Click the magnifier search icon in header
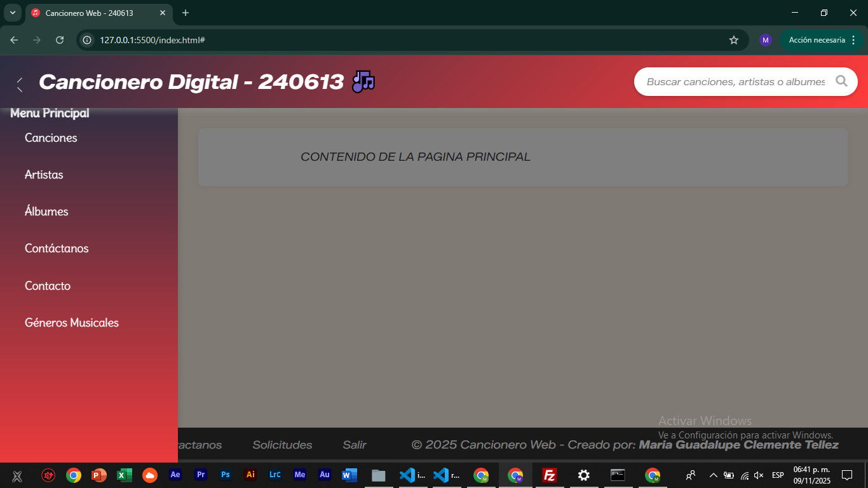 tap(841, 81)
